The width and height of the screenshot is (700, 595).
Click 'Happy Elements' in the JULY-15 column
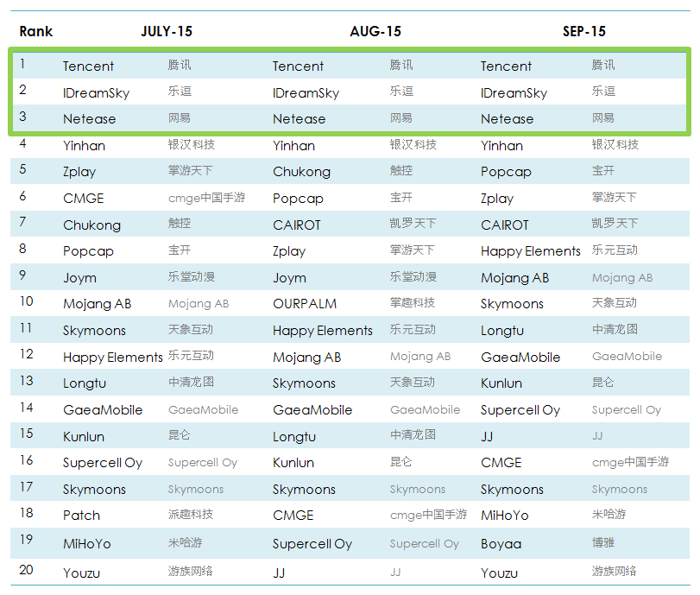click(x=113, y=358)
